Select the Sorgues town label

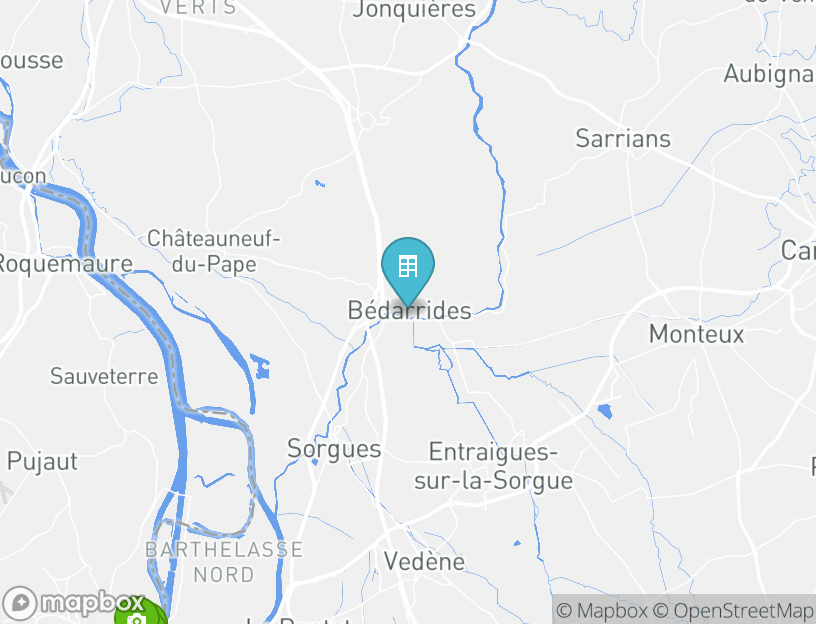334,449
